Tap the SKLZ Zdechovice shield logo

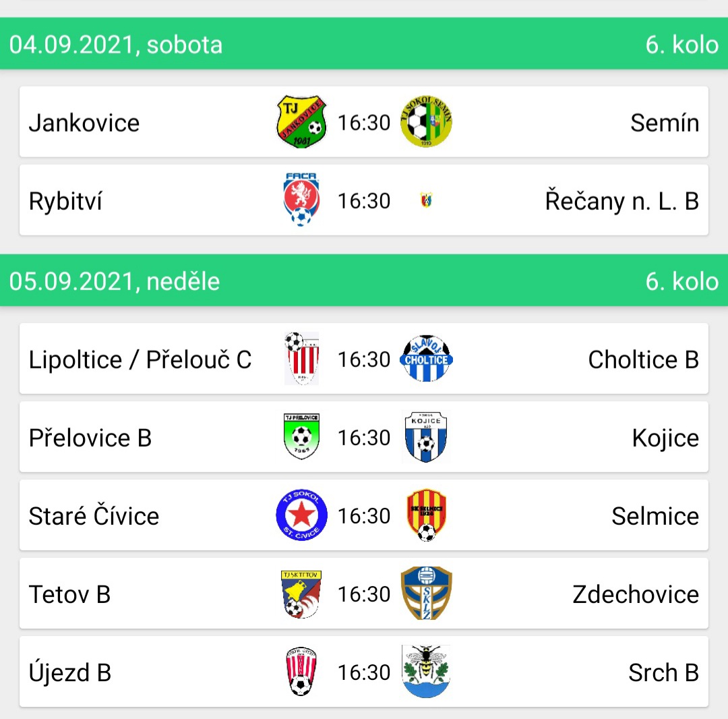(426, 593)
